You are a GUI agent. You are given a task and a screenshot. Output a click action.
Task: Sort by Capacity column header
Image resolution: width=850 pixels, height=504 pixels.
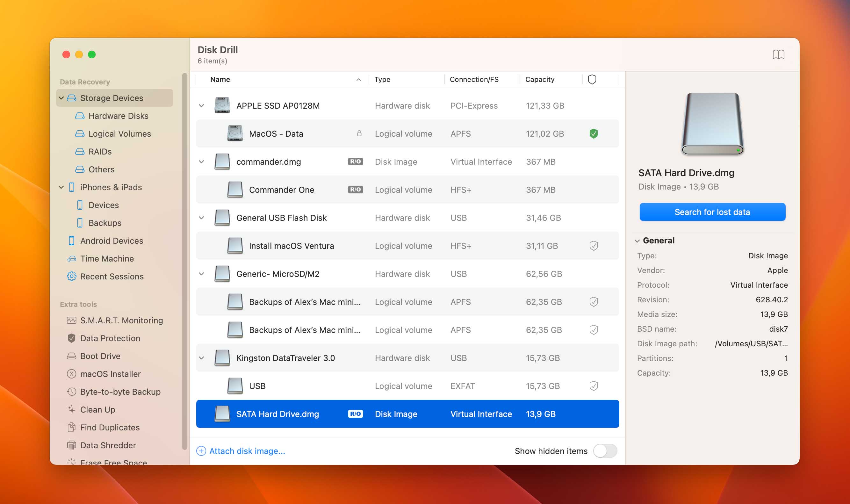[540, 79]
